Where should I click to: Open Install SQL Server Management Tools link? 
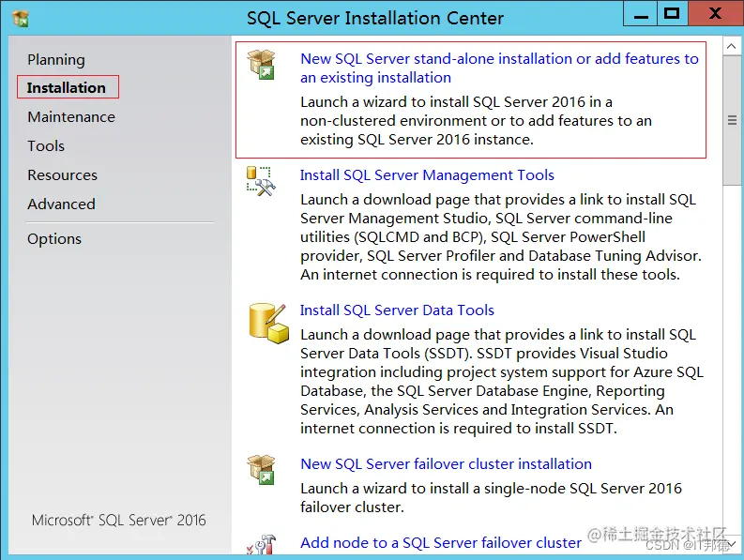coord(427,175)
